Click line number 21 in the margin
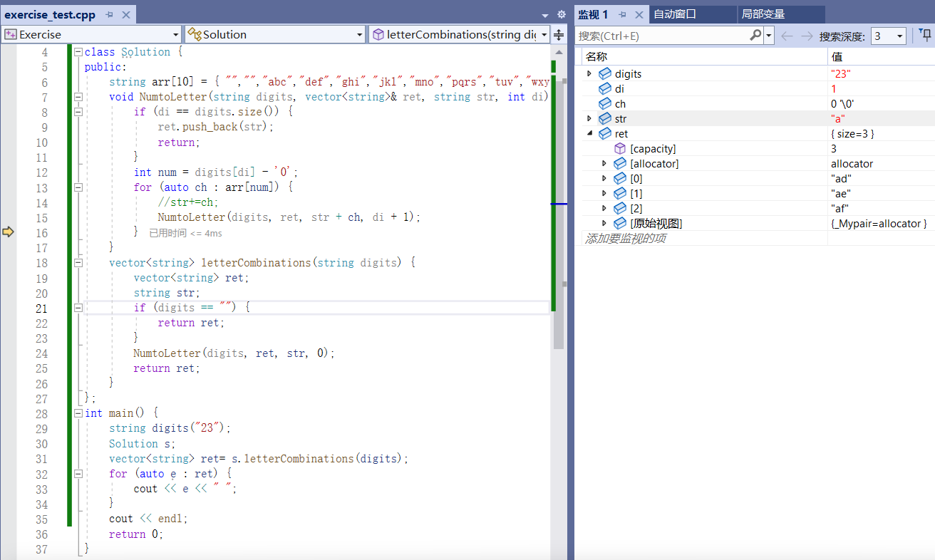Image resolution: width=935 pixels, height=560 pixels. tap(41, 308)
